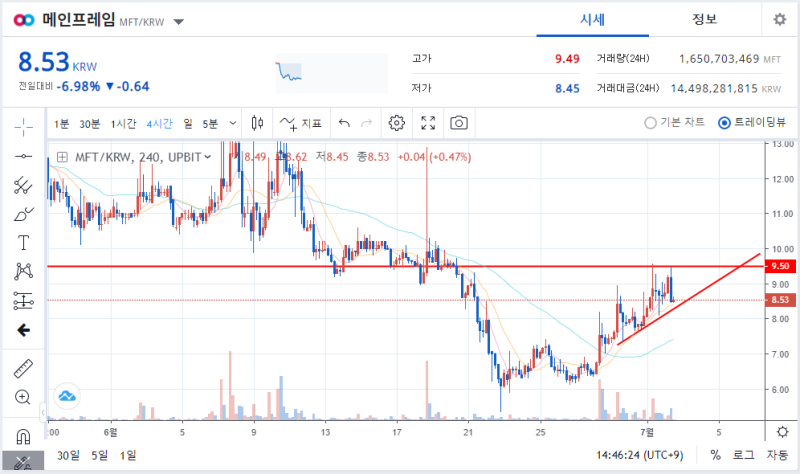
Task: Switch to the 시세 tab
Action: (592, 20)
